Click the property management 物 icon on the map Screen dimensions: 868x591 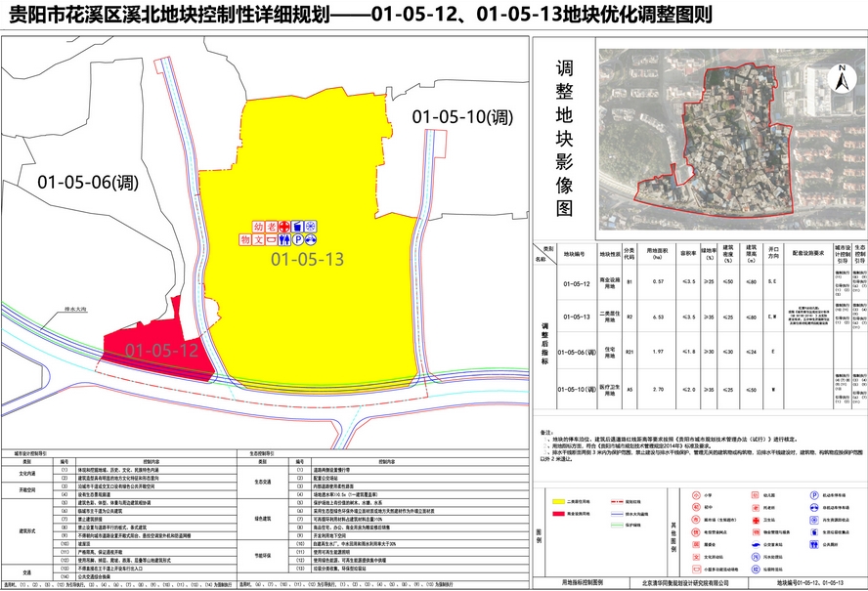tap(245, 239)
